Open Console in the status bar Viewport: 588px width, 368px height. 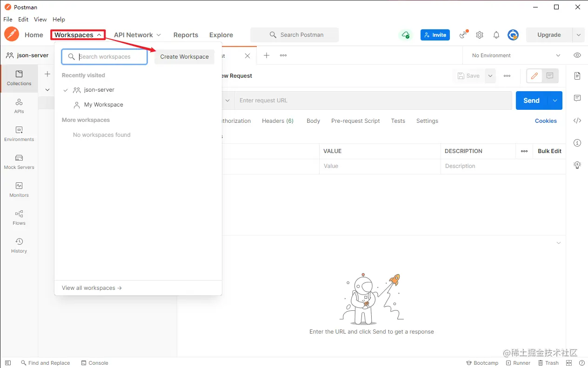[94, 363]
